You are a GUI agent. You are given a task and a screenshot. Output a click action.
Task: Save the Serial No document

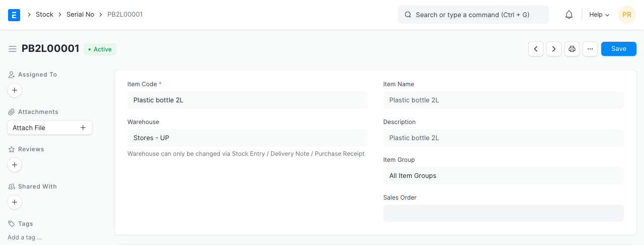pos(618,49)
